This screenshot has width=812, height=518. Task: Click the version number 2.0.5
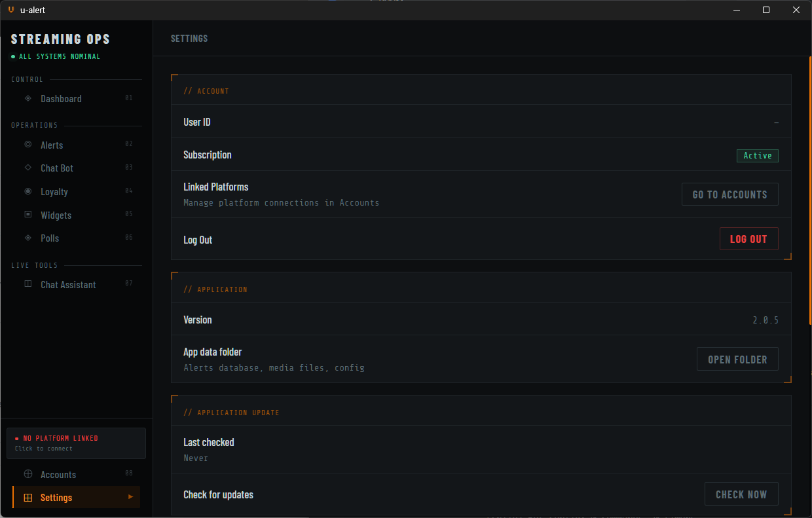[766, 321]
